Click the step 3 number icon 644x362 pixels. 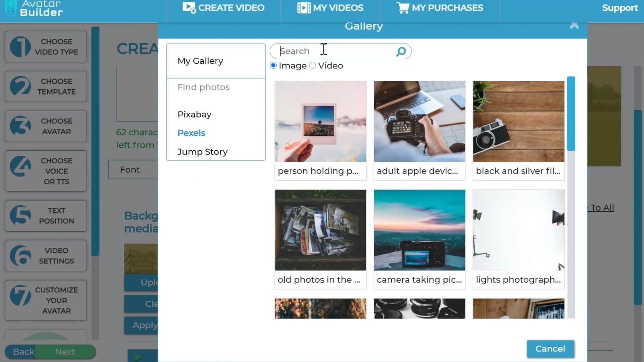20,126
